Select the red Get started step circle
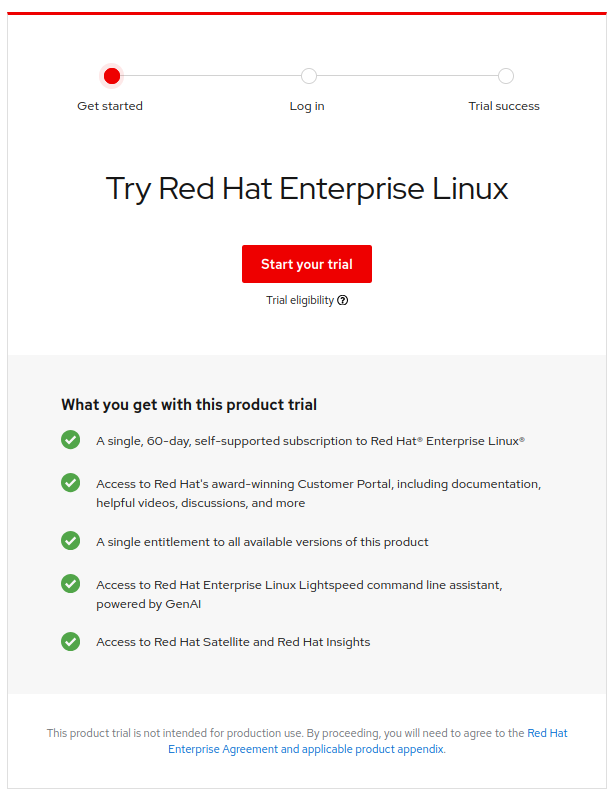This screenshot has height=794, width=611. tap(112, 76)
